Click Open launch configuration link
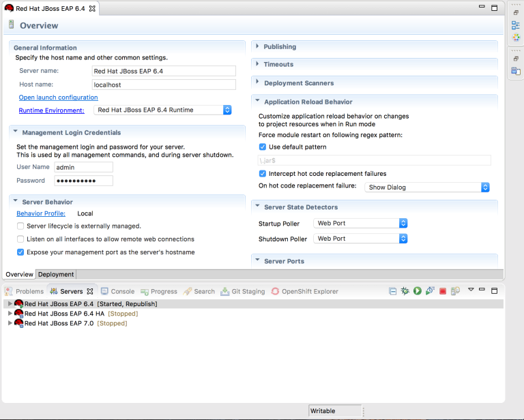The width and height of the screenshot is (524, 420). tap(58, 97)
